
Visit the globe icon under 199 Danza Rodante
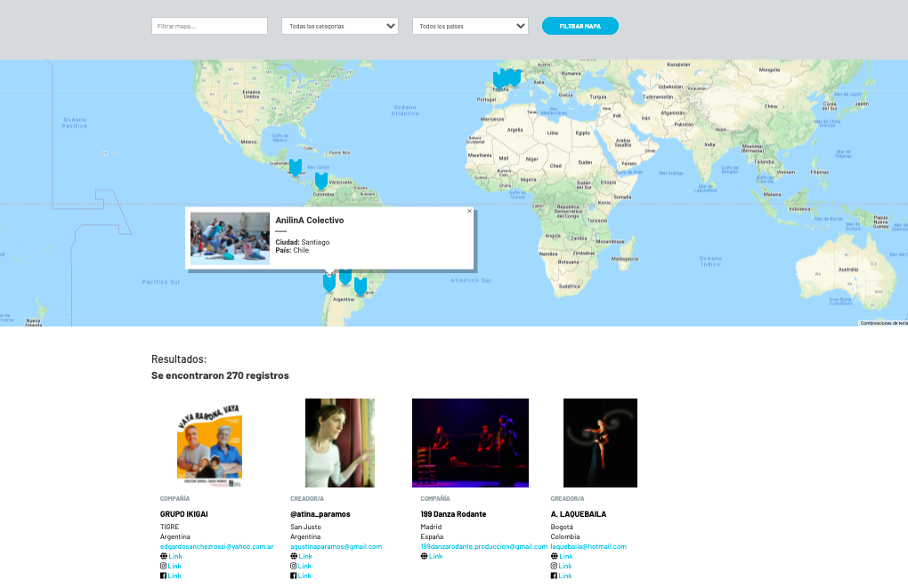pyautogui.click(x=424, y=556)
